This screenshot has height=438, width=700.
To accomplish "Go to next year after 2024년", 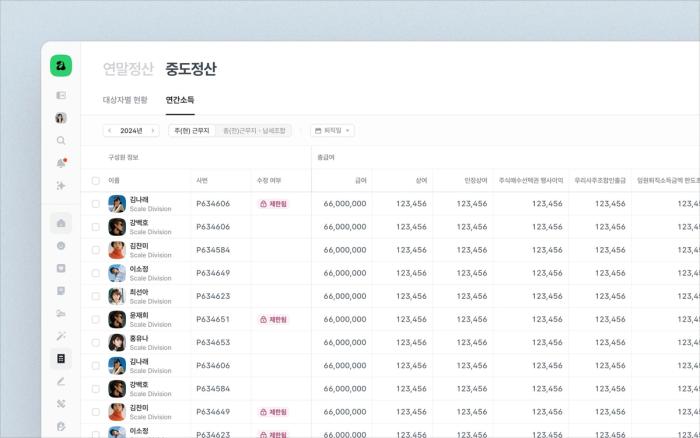I will tap(153, 130).
